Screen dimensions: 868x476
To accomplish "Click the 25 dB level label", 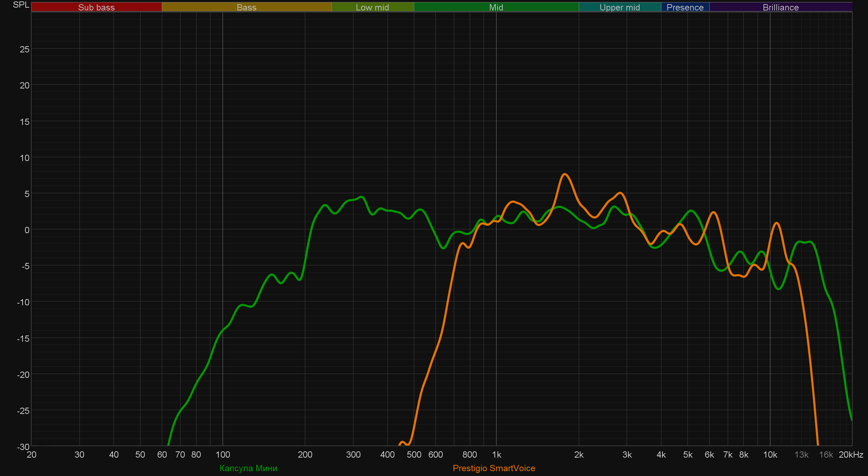I will click(x=25, y=49).
